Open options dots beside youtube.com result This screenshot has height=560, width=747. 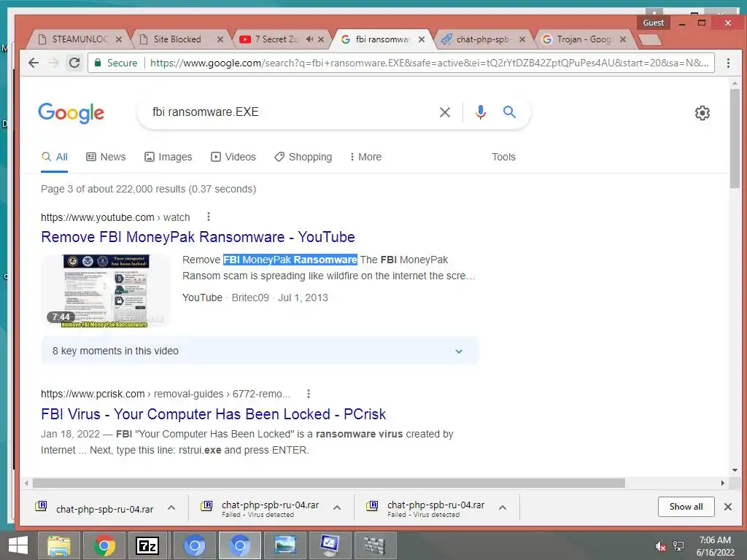tap(208, 217)
